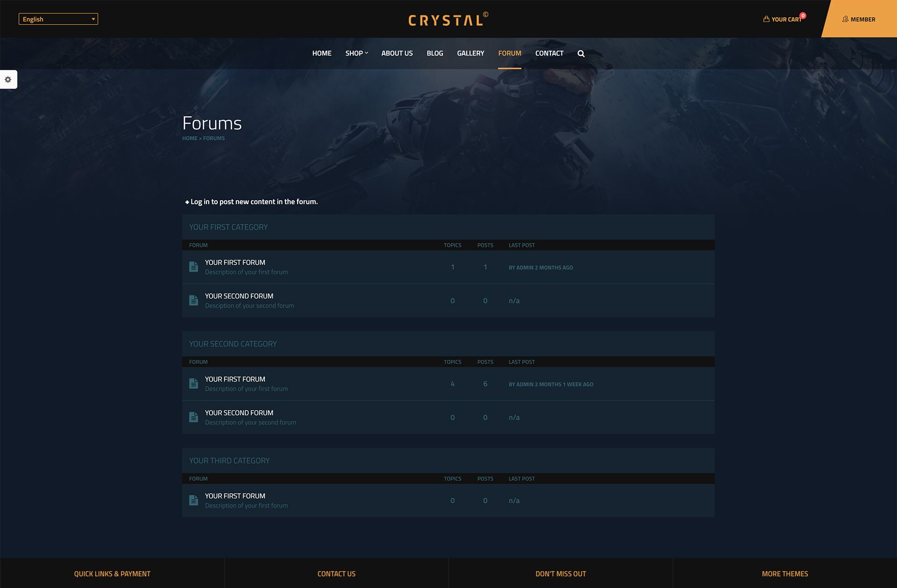The height and width of the screenshot is (588, 897).
Task: Click the cart icon in top right
Action: tap(766, 18)
